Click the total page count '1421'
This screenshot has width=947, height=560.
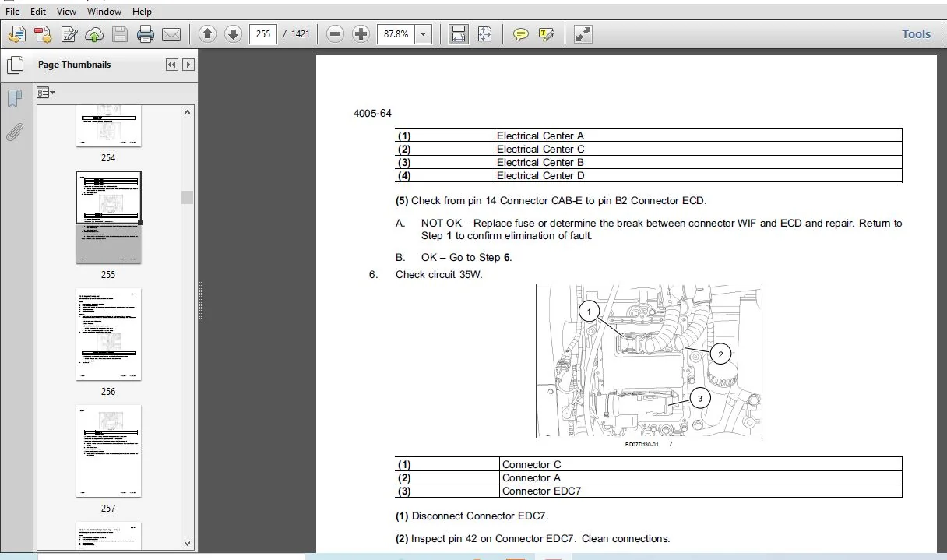[301, 34]
